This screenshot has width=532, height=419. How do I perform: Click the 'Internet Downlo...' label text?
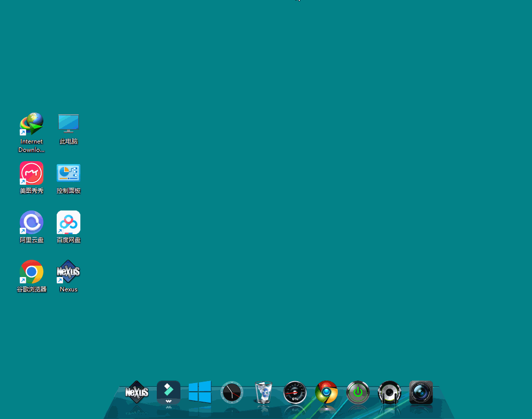point(32,145)
